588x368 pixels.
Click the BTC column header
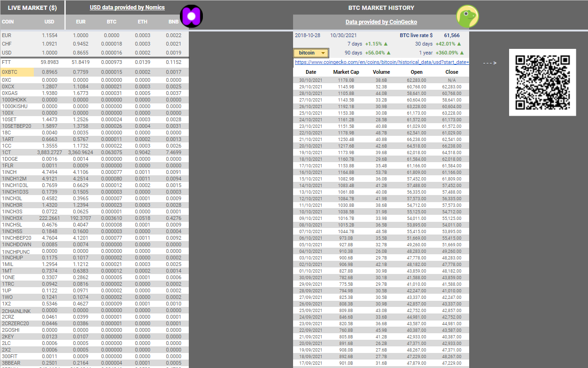tap(112, 22)
